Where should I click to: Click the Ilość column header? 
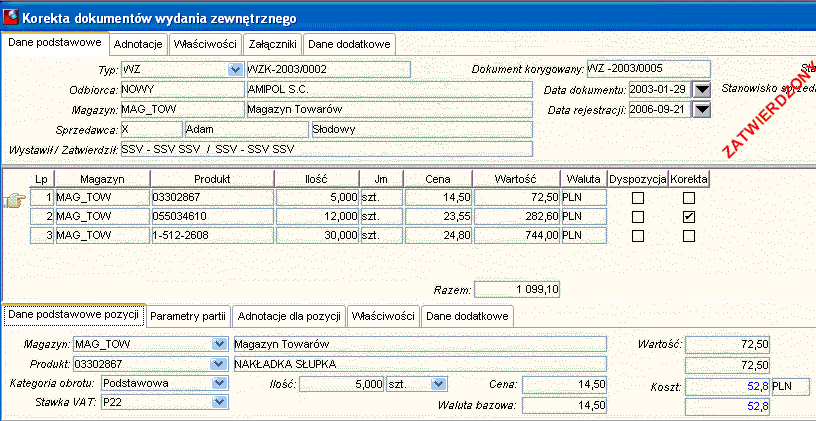317,179
